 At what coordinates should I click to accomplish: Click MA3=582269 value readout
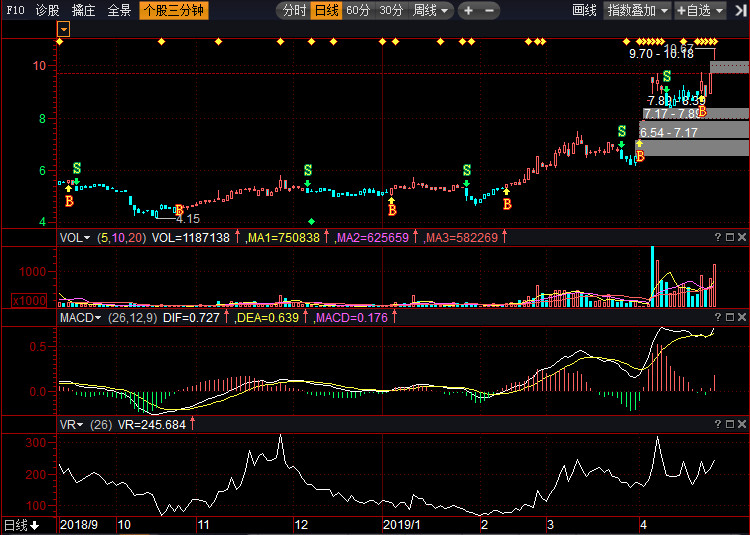tap(462, 238)
